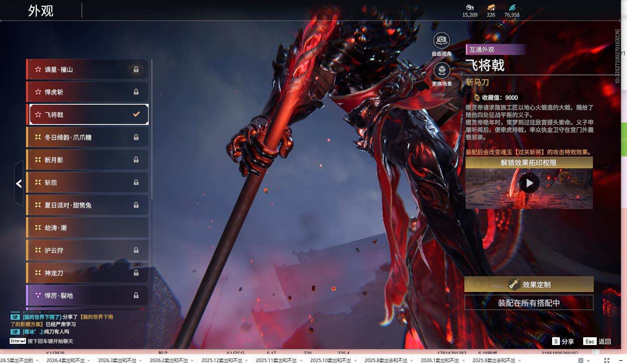This screenshot has width=627, height=364.
Task: Select the 神龙刀 skin
Action: coord(87,273)
